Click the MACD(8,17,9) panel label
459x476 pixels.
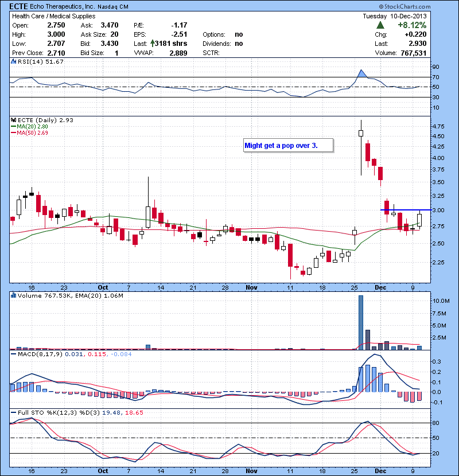pyautogui.click(x=40, y=354)
